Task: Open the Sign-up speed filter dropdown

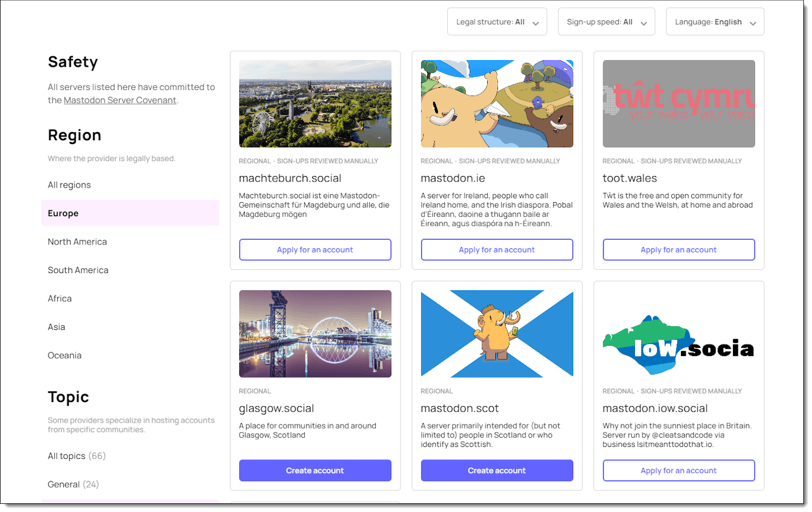Action: pyautogui.click(x=606, y=22)
